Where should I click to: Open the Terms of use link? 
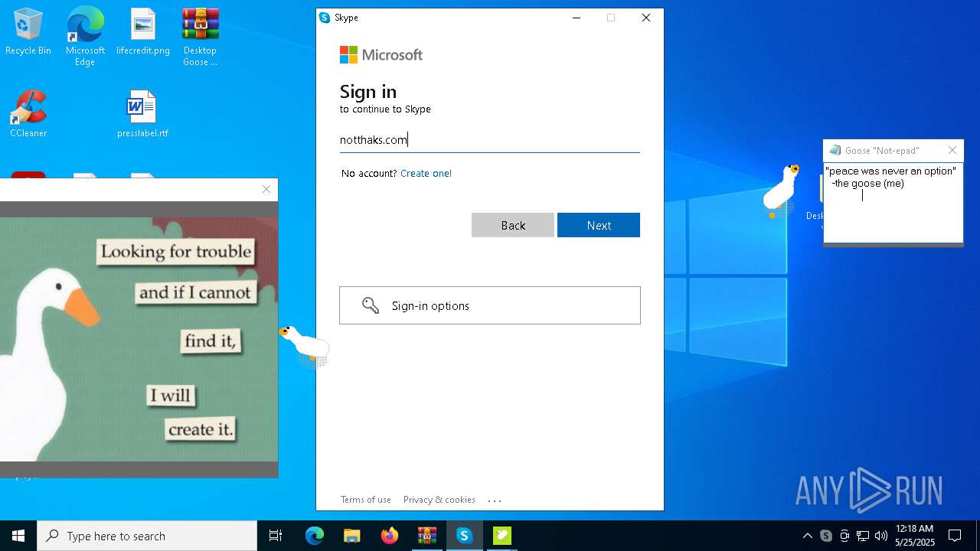(x=366, y=500)
